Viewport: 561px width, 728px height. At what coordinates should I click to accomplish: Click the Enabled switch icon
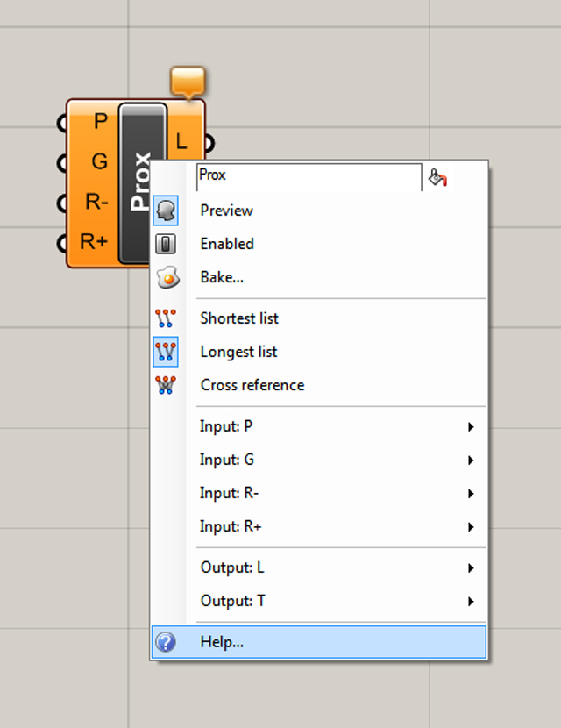pos(166,244)
